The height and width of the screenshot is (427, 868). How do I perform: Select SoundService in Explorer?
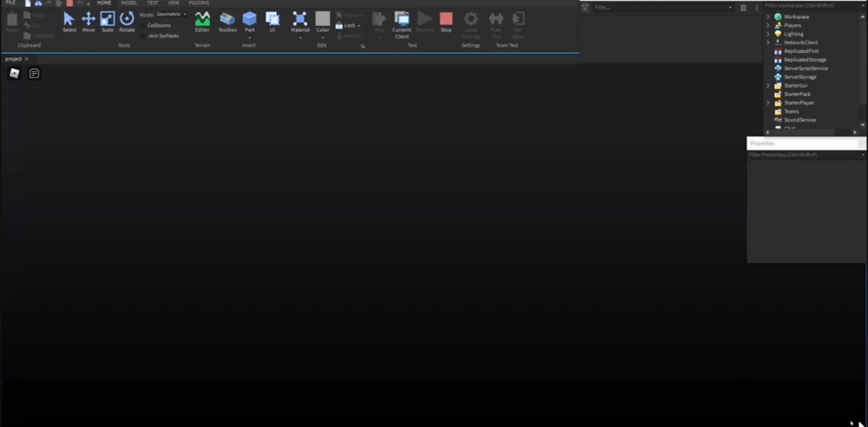click(800, 120)
